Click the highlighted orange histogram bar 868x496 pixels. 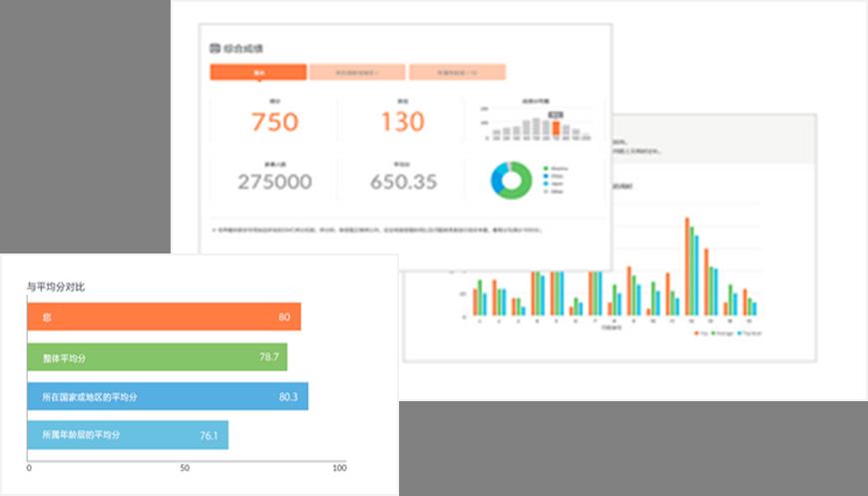(x=556, y=129)
